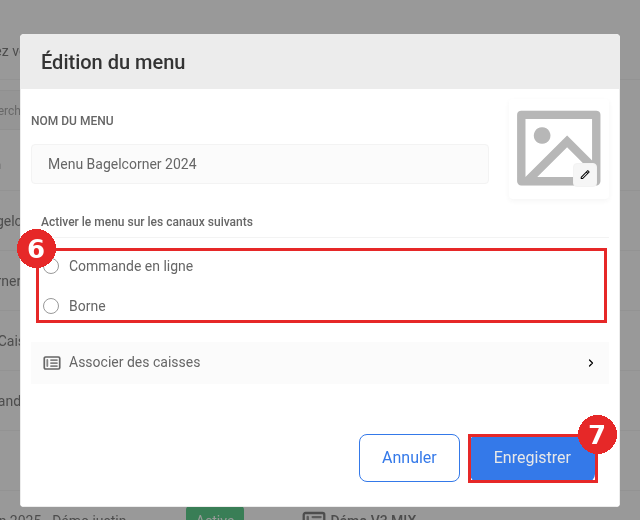This screenshot has height=520, width=640.
Task: Click the Annuler button
Action: (409, 458)
